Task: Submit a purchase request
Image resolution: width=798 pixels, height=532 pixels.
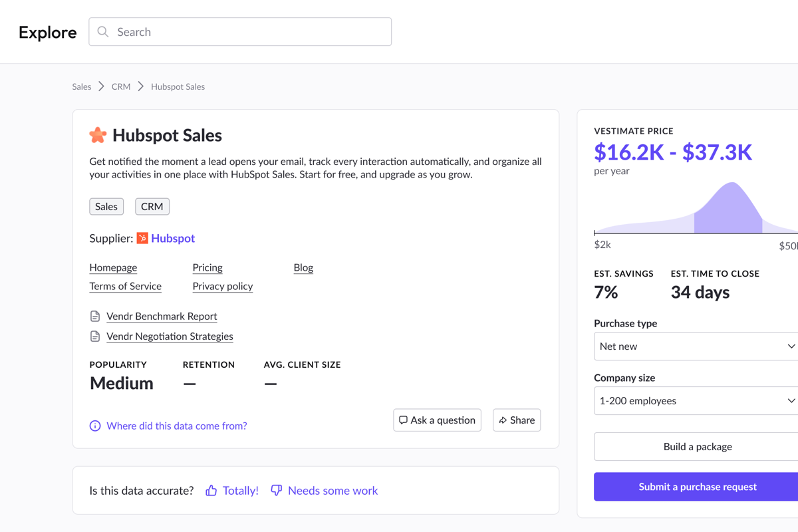Action: (x=697, y=487)
